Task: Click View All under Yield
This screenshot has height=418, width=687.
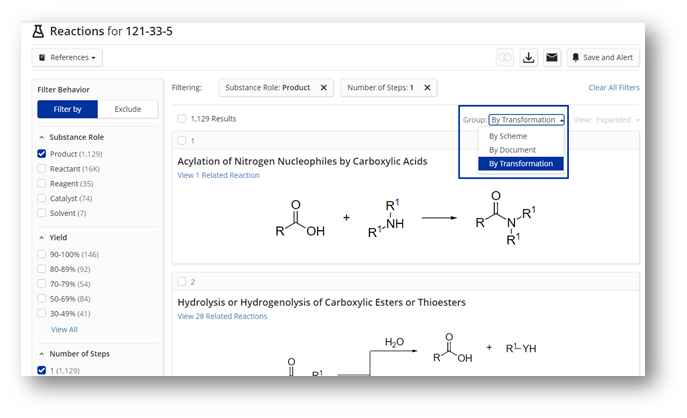Action: click(64, 329)
